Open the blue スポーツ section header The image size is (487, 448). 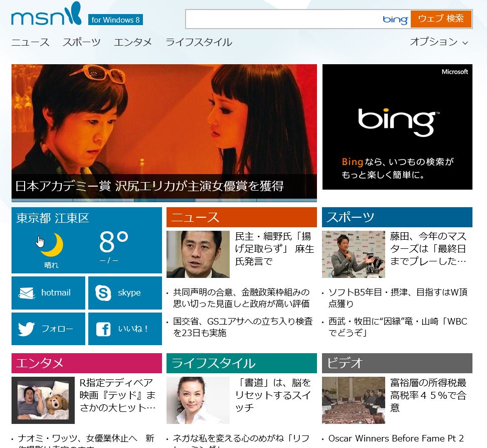397,217
